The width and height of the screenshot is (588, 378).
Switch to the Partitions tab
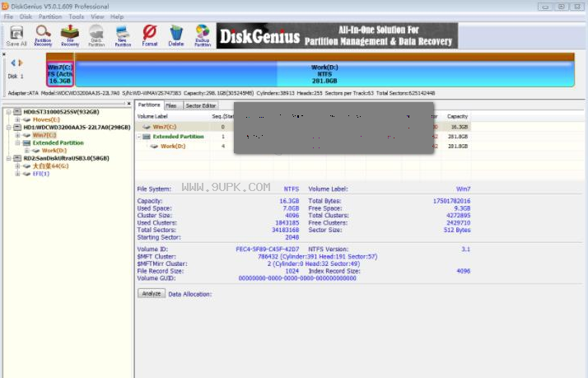tap(149, 105)
